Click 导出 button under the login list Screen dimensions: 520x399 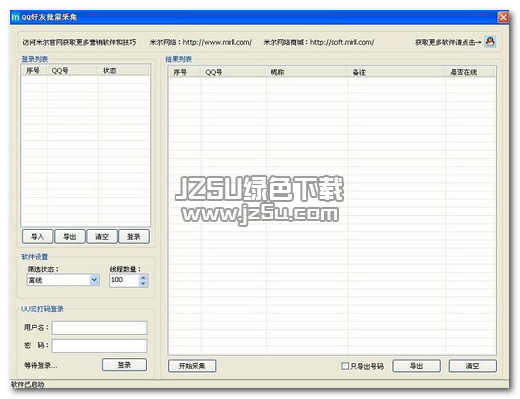70,237
